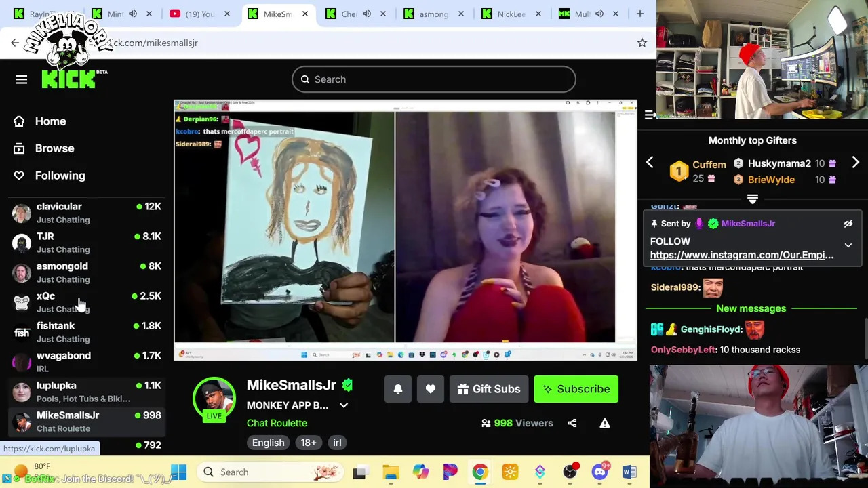The image size is (868, 488).
Task: Select the irl tag
Action: click(337, 443)
